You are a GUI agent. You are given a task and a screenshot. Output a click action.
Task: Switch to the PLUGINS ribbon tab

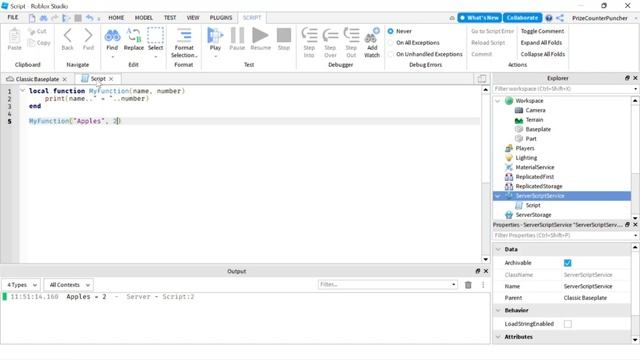220,18
